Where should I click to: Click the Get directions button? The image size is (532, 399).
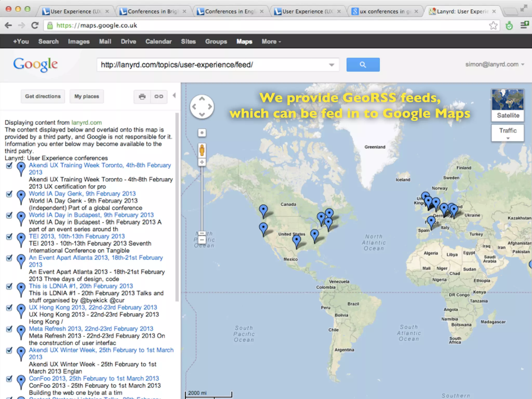tap(43, 96)
